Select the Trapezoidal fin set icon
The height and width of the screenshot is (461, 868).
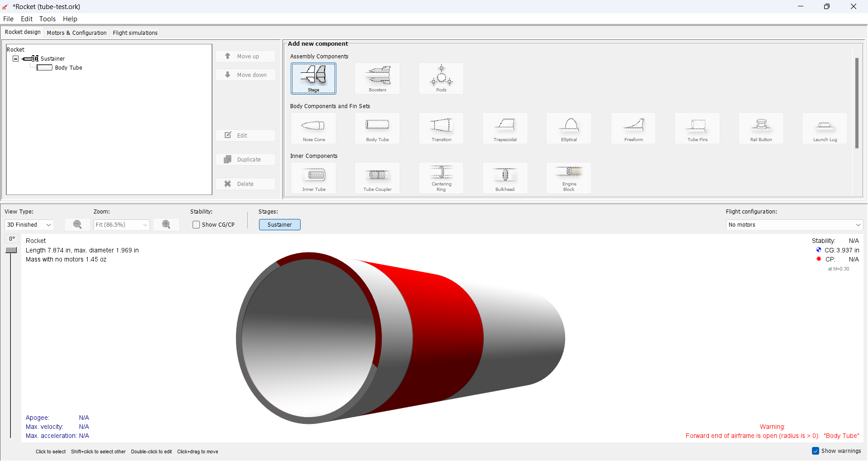505,128
